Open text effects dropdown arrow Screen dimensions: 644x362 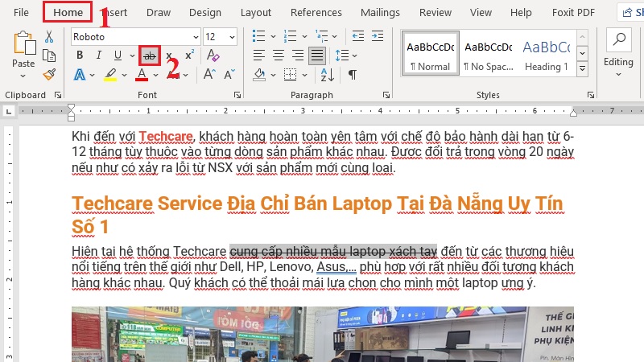pos(92,75)
